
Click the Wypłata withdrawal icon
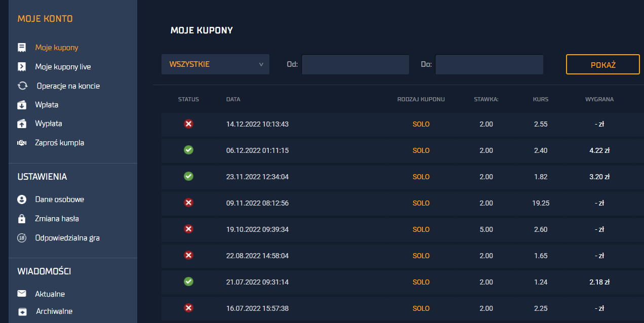[x=22, y=124]
